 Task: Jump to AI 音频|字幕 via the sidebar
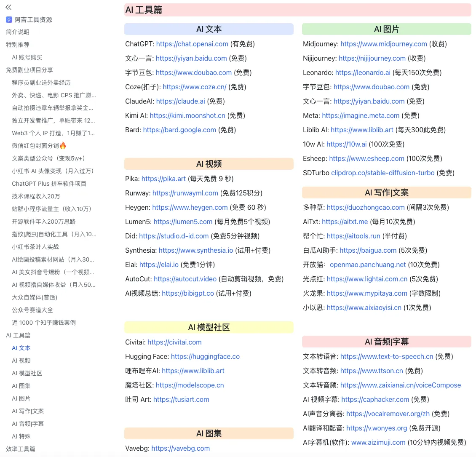pyautogui.click(x=28, y=424)
